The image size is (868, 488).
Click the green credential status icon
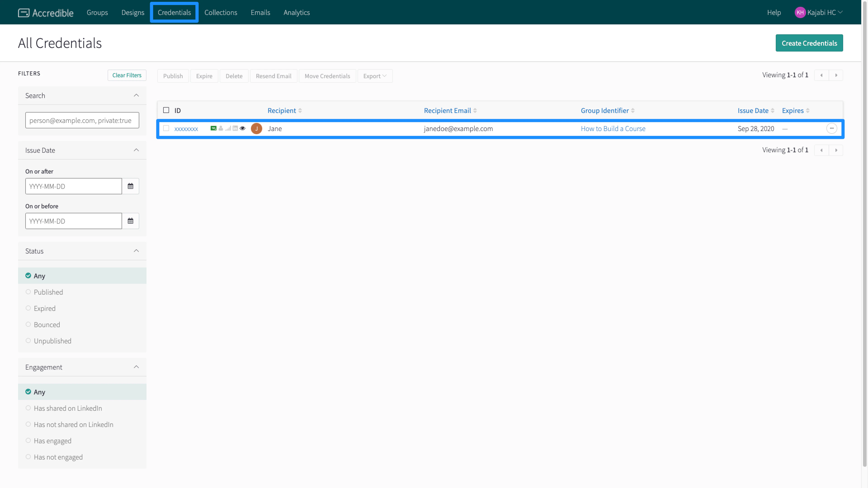[x=213, y=128]
